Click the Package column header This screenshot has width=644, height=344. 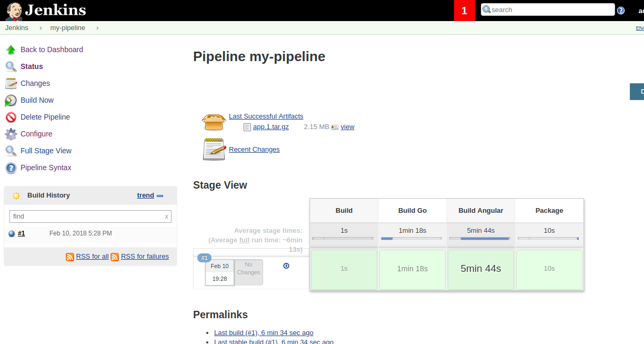[549, 211]
